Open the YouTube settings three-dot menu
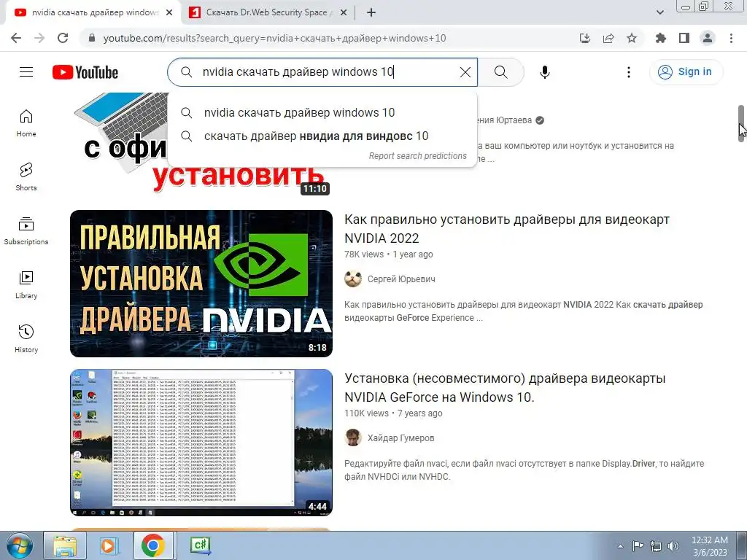Viewport: 747px width, 560px height. tap(628, 72)
